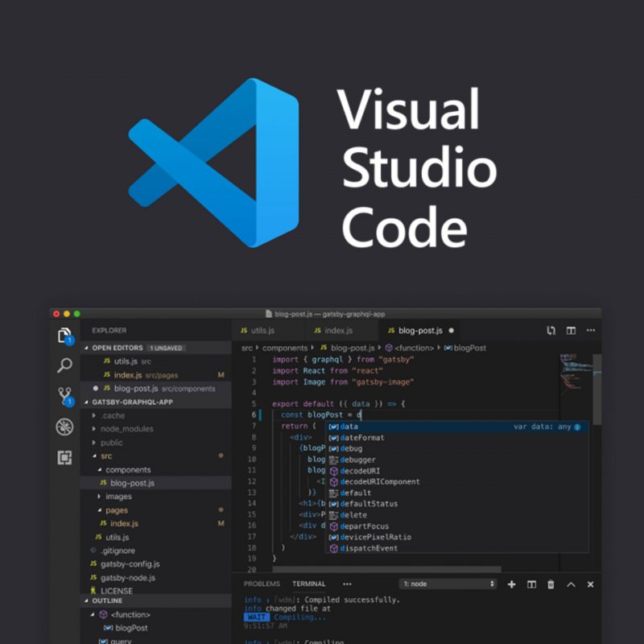This screenshot has width=644, height=644.
Task: Click the kill terminal trash icon
Action: (551, 584)
